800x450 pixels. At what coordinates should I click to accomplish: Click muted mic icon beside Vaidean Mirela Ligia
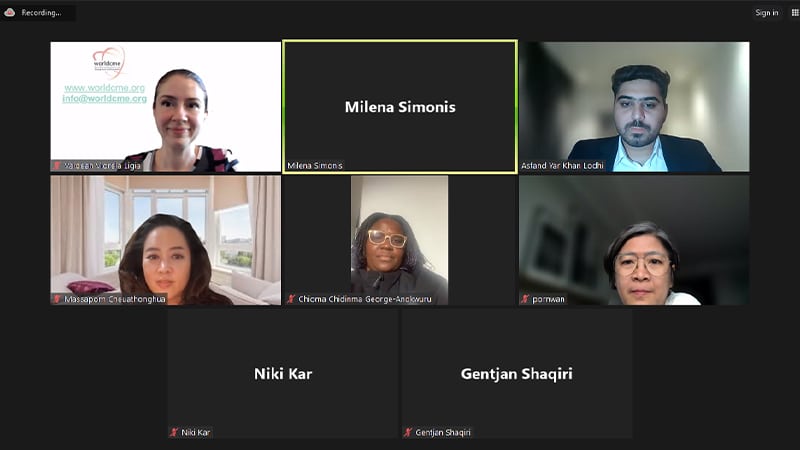(57, 165)
